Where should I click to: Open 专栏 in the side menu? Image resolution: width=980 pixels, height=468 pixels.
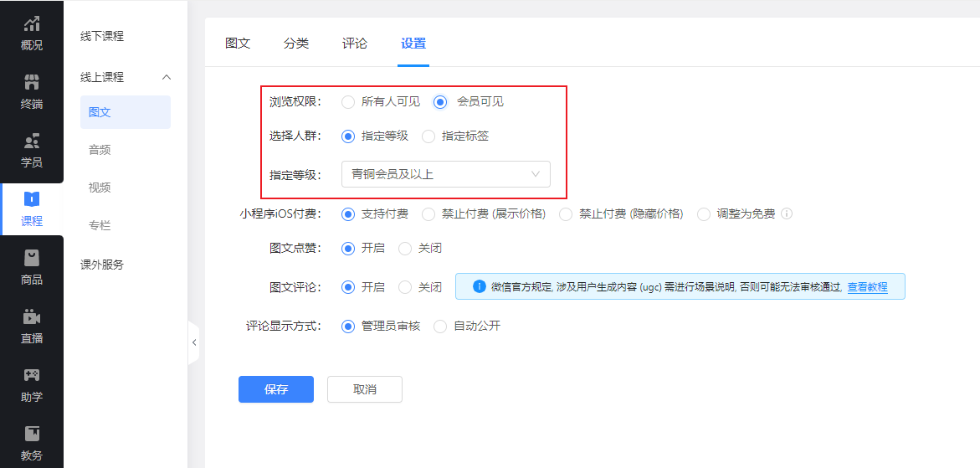[x=100, y=225]
